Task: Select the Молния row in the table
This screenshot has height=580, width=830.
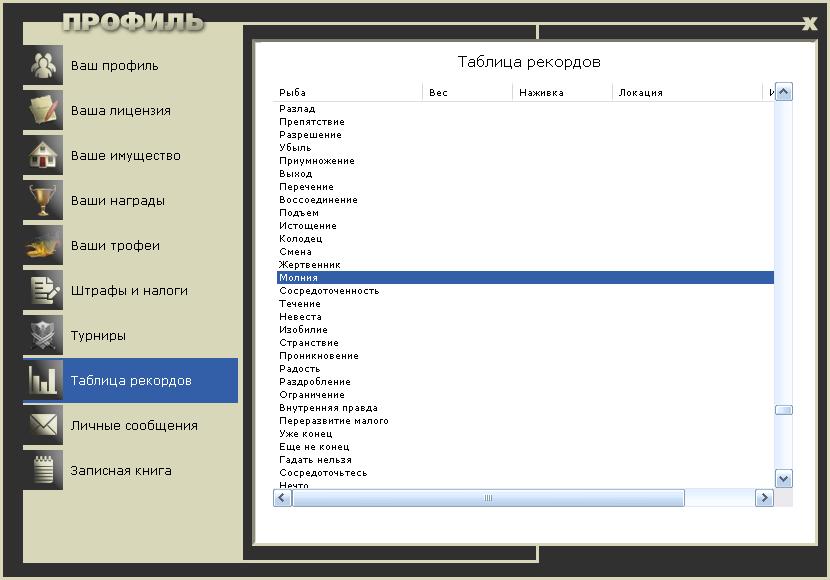Action: click(x=525, y=277)
